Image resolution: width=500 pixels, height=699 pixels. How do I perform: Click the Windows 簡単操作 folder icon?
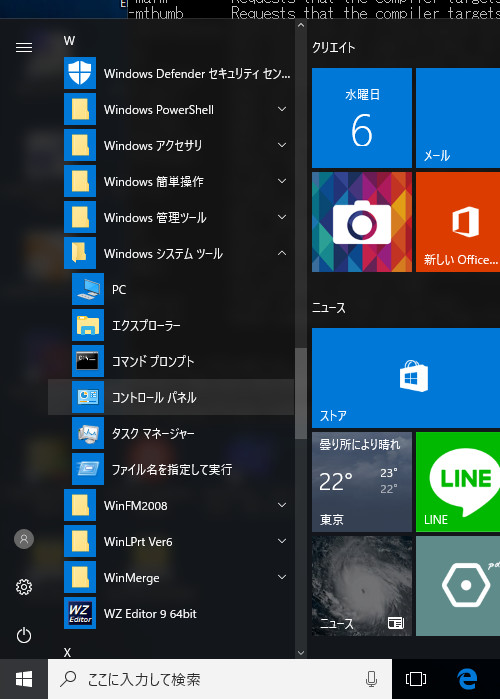80,181
